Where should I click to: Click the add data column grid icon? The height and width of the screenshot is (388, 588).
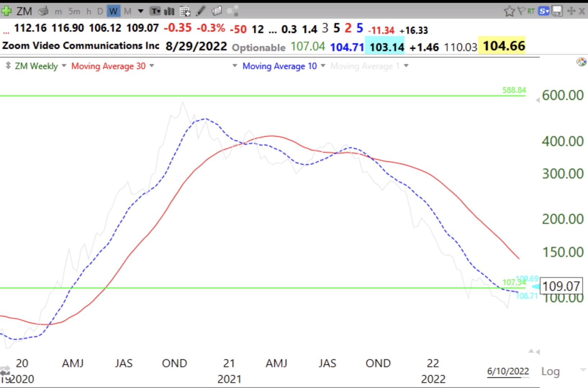[185, 12]
